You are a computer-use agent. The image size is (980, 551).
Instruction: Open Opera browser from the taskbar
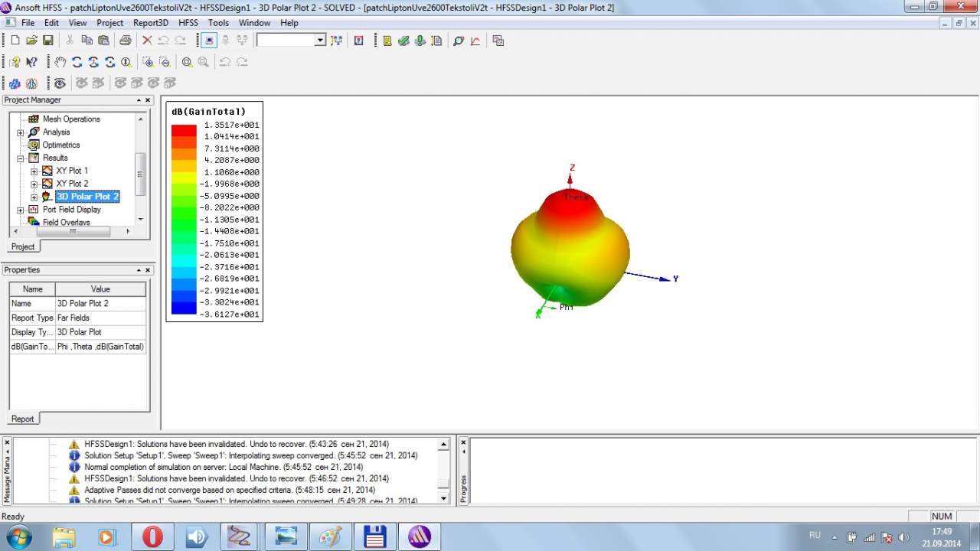pyautogui.click(x=152, y=536)
